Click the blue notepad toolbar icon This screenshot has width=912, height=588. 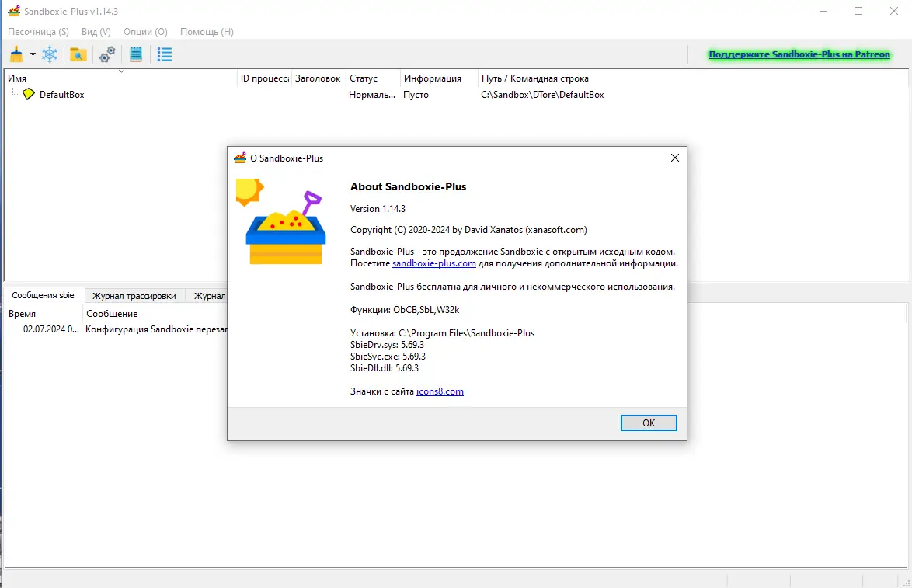(x=136, y=54)
